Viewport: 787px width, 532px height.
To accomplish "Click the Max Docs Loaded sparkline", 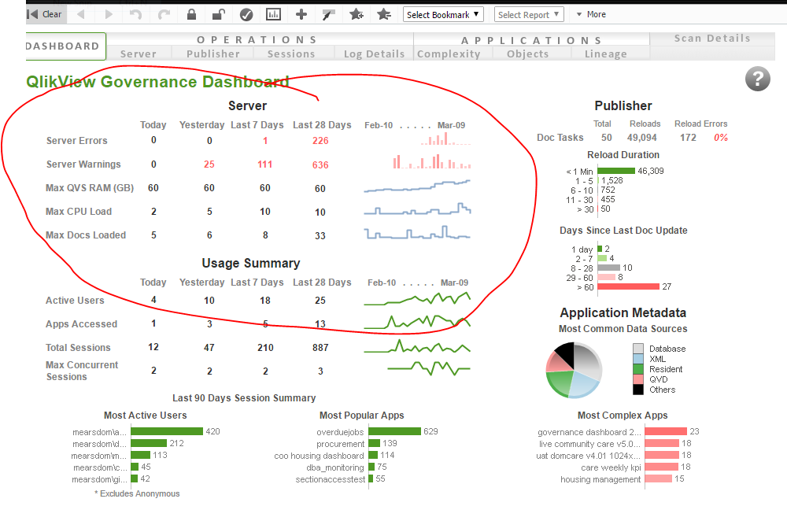I will 418,233.
